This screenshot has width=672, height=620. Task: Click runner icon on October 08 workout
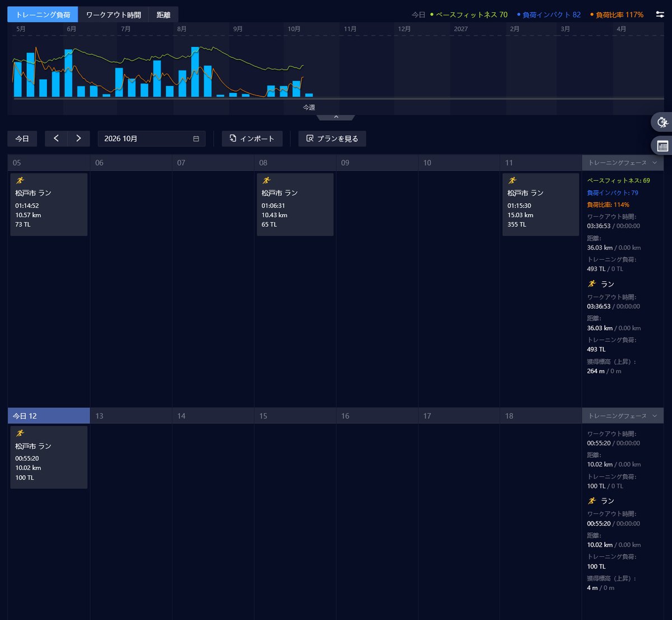[x=266, y=180]
